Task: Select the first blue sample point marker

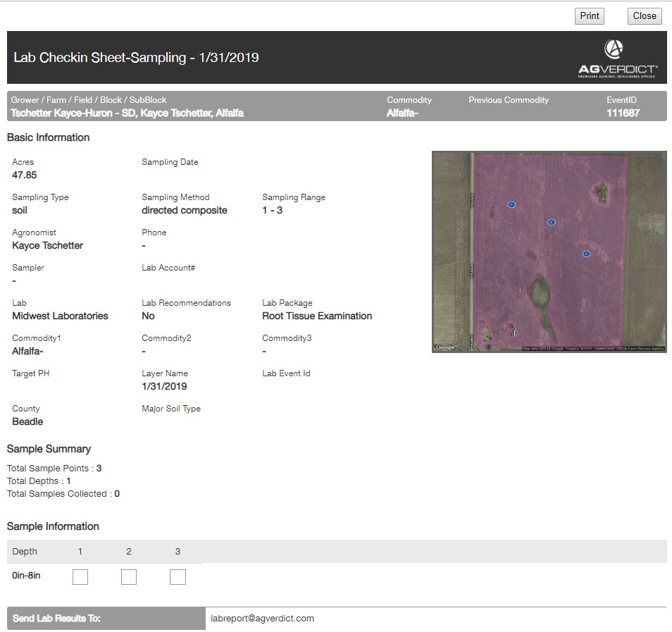Action: 511,204
